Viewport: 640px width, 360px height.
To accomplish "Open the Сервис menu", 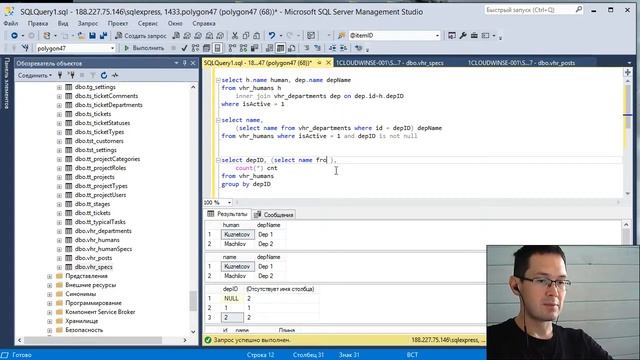I will pyautogui.click(x=147, y=24).
